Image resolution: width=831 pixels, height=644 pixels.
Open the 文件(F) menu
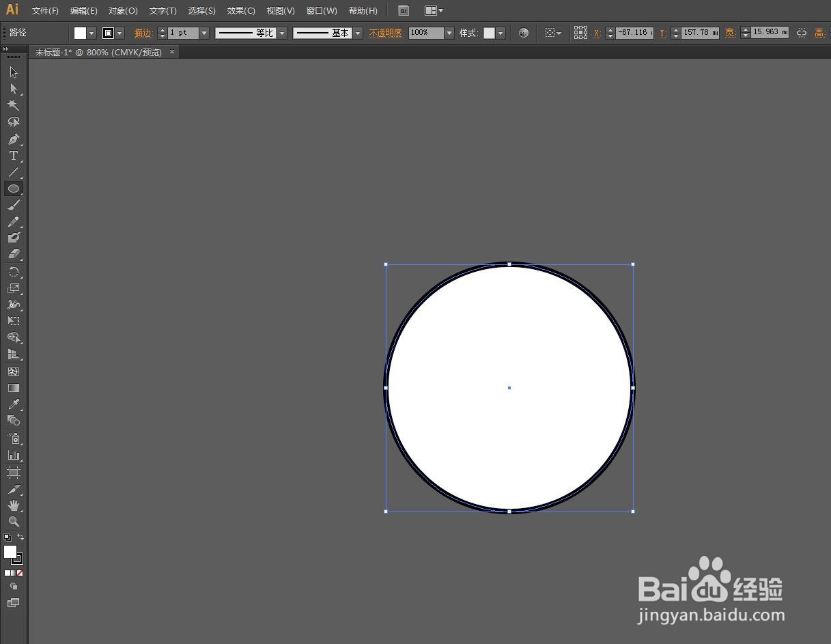click(45, 11)
